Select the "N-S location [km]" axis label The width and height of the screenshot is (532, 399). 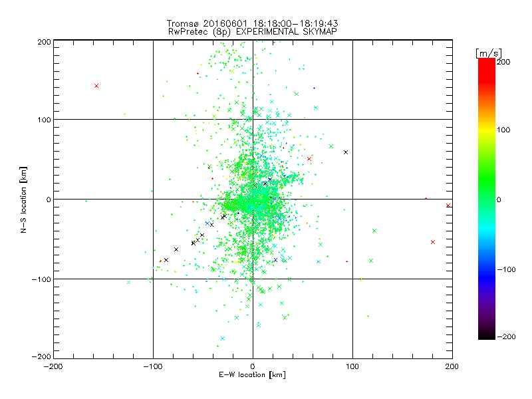(x=23, y=199)
